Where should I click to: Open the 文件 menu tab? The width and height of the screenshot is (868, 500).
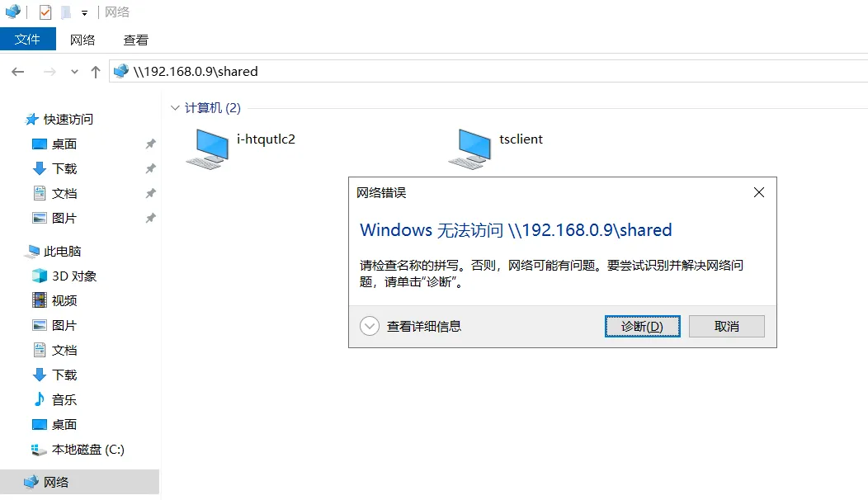[x=28, y=40]
